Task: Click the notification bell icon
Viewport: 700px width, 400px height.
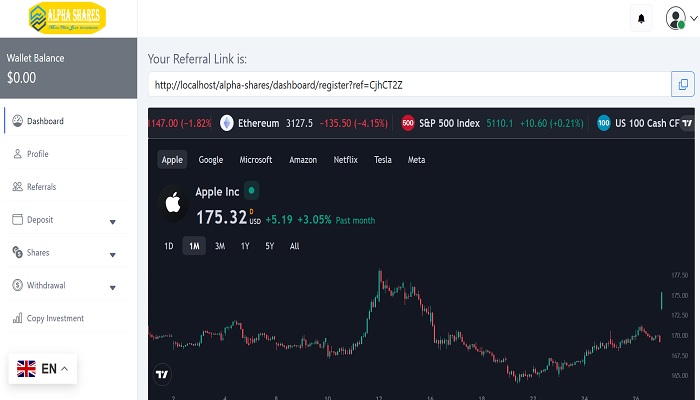Action: coord(641,18)
